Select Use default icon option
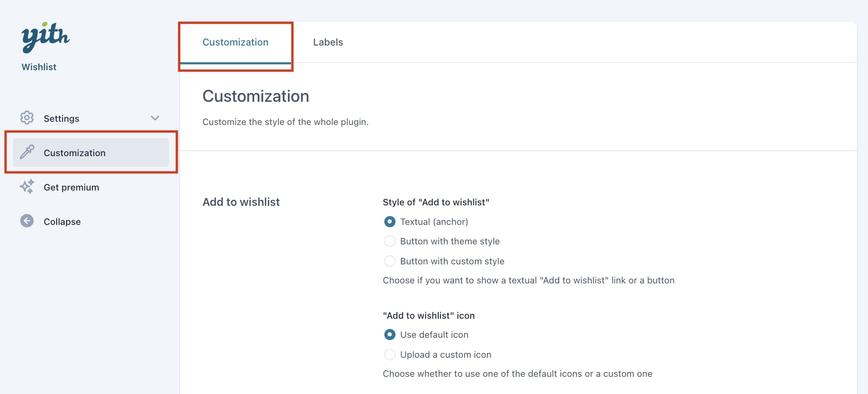The height and width of the screenshot is (394, 868). click(x=390, y=335)
